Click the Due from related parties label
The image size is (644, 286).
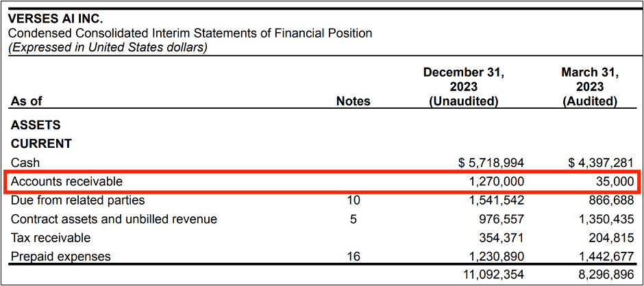78,200
